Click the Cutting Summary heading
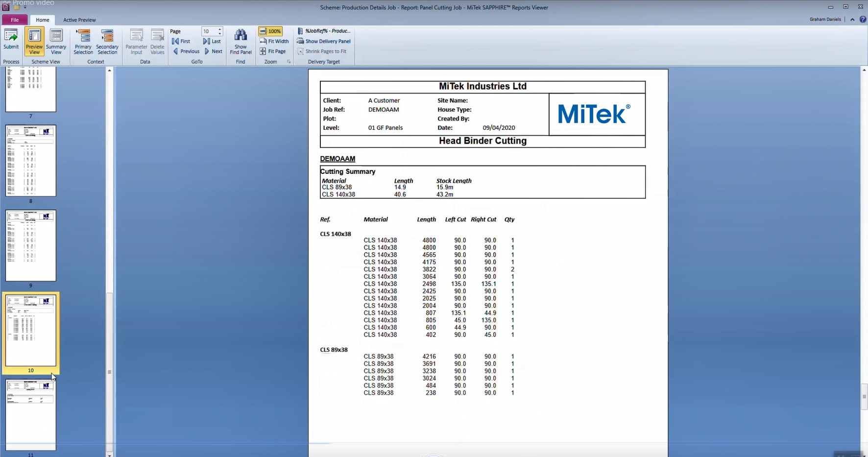The height and width of the screenshot is (457, 868). [348, 171]
